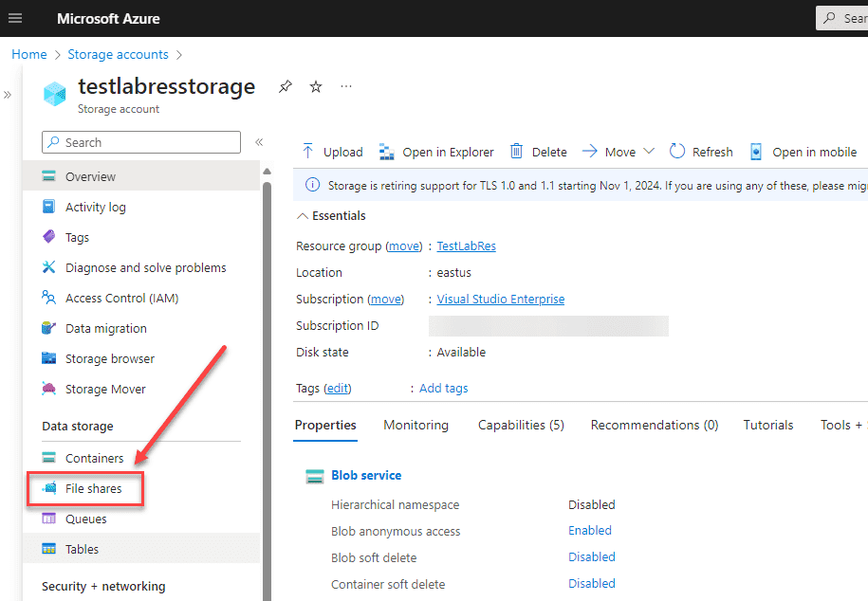Click the Add tags link

pyautogui.click(x=443, y=388)
